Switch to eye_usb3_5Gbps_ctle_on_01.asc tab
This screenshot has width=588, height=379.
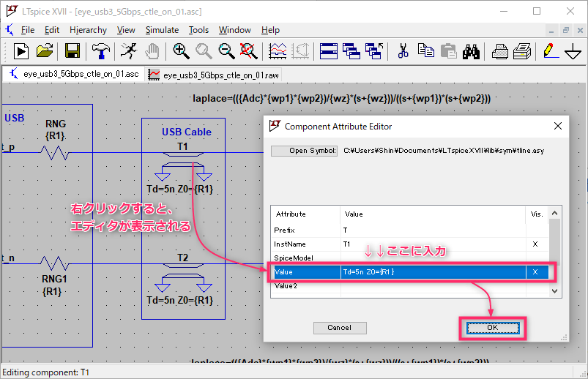[x=74, y=74]
